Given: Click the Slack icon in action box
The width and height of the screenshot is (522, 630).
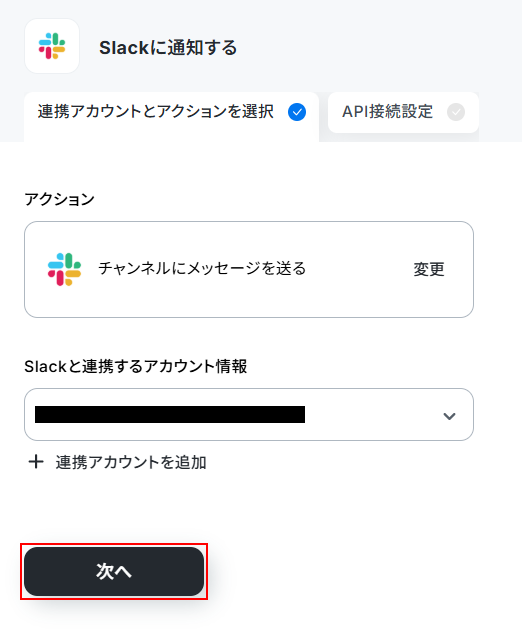Looking at the screenshot, I should [x=64, y=269].
